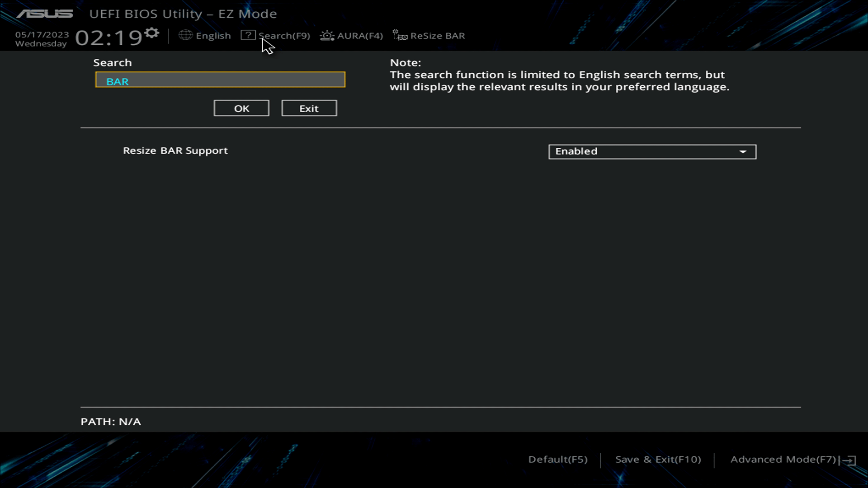Open Advanced Mode(F7)
The height and width of the screenshot is (488, 868).
coord(783,459)
